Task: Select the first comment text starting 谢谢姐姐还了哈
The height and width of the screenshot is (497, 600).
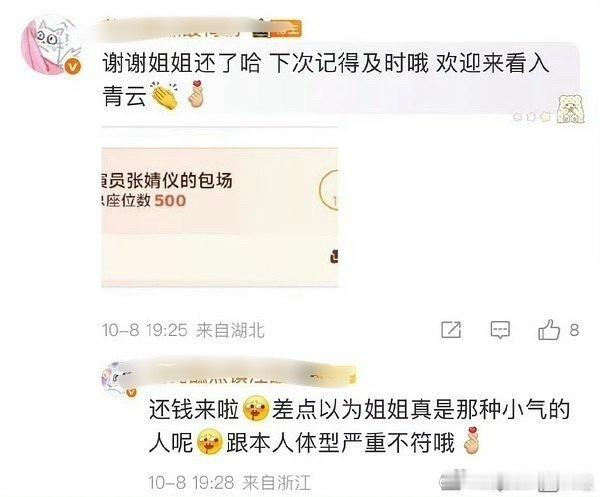Action: (x=326, y=80)
